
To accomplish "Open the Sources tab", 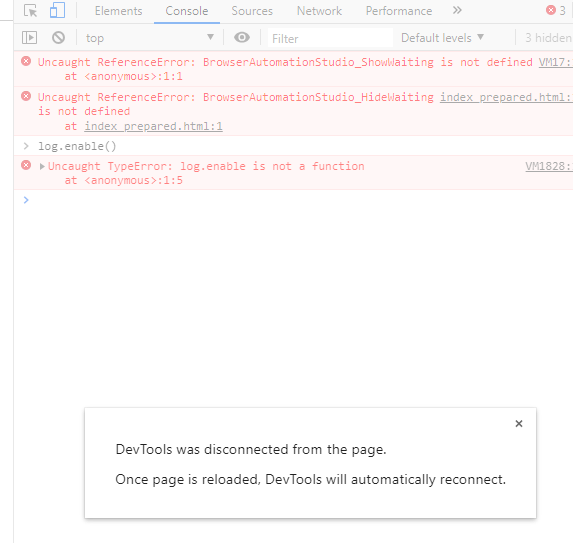I will coord(252,11).
